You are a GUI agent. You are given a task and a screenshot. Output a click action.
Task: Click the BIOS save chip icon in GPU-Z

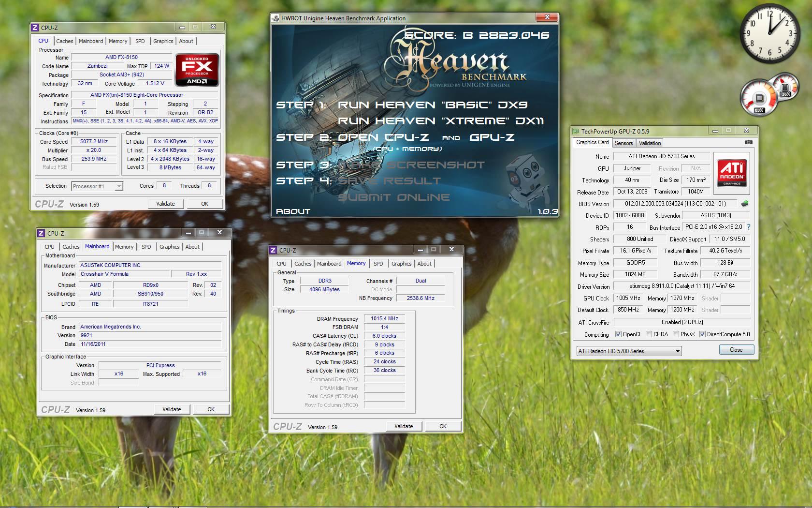tap(745, 204)
